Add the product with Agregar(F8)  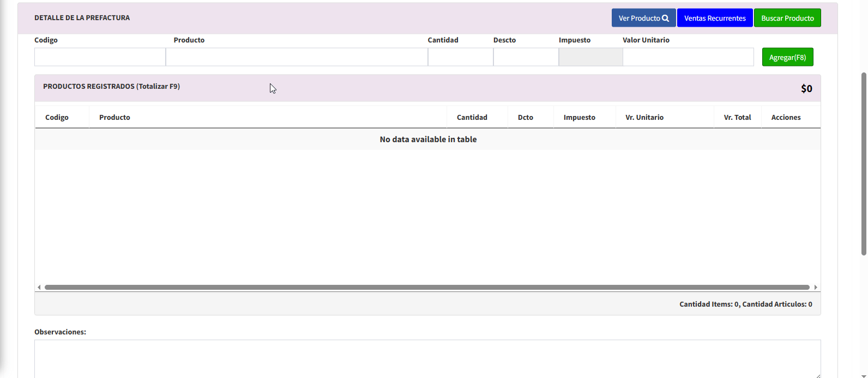[x=787, y=57]
